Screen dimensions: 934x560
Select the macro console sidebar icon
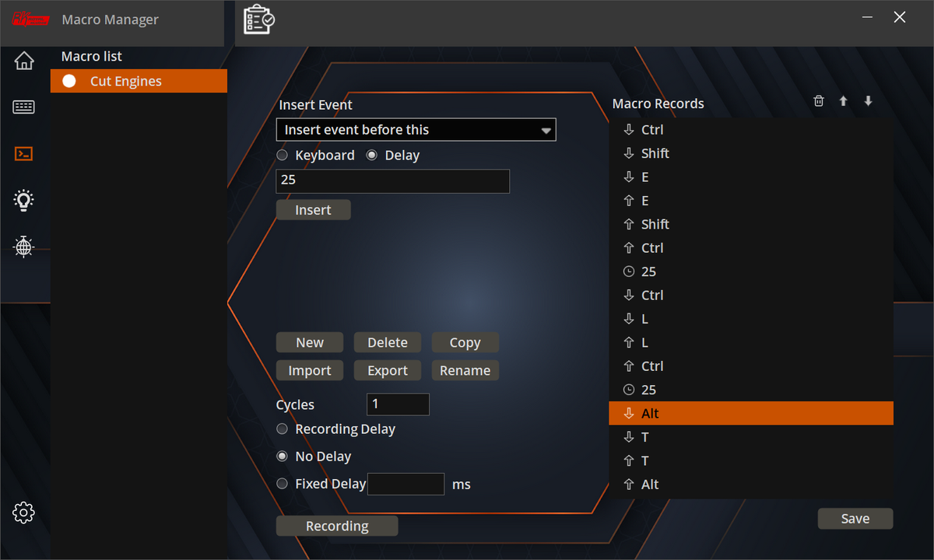click(x=24, y=154)
